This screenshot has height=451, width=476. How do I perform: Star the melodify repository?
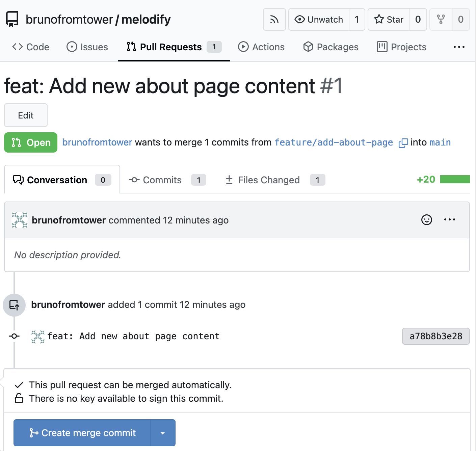pos(388,19)
